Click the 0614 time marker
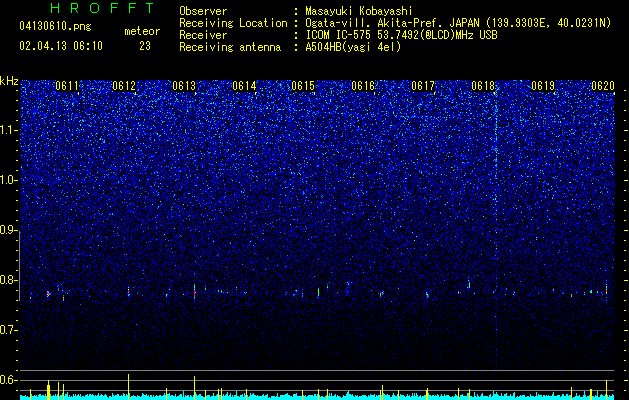 pos(244,86)
